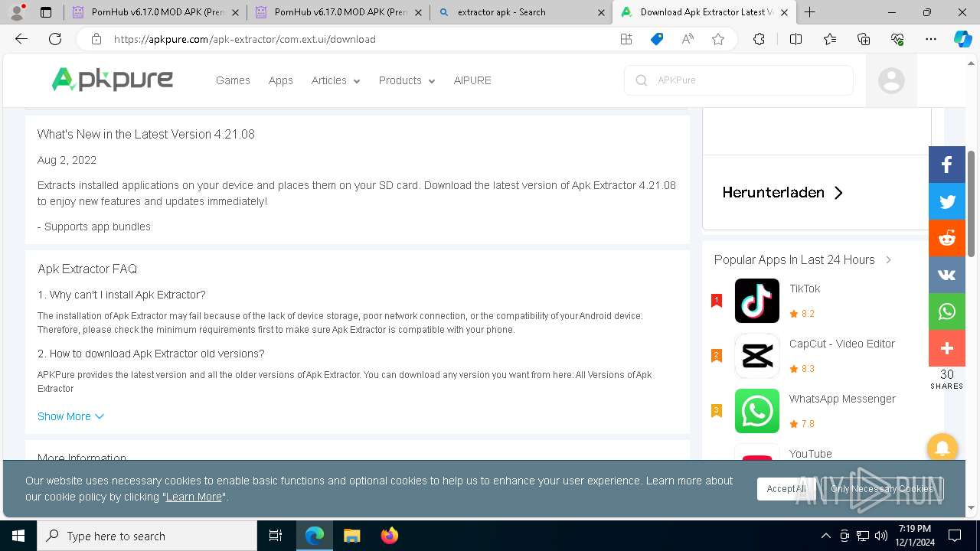Screen dimensions: 980x551
Task: Open the Learn More cookie policy link
Action: point(194,497)
